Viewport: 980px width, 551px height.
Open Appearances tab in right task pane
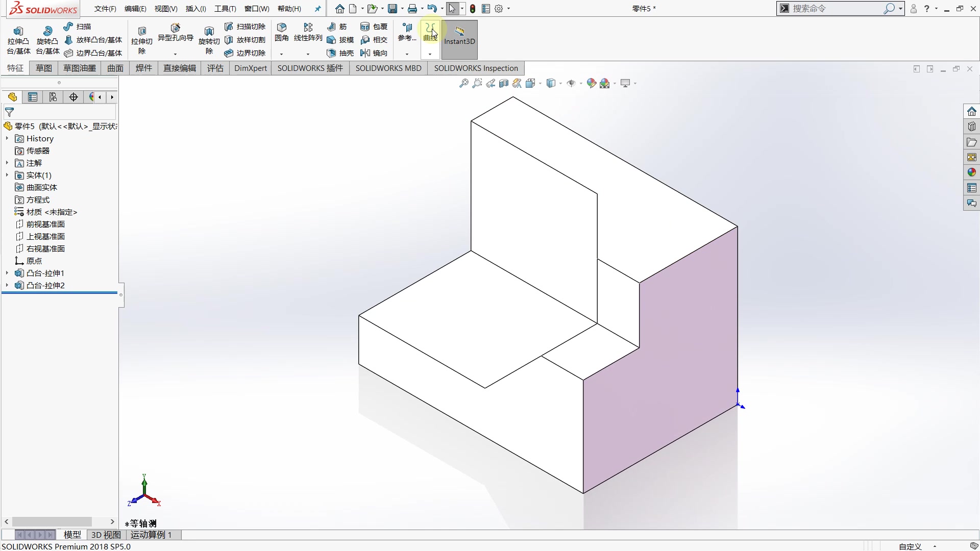pos(971,172)
